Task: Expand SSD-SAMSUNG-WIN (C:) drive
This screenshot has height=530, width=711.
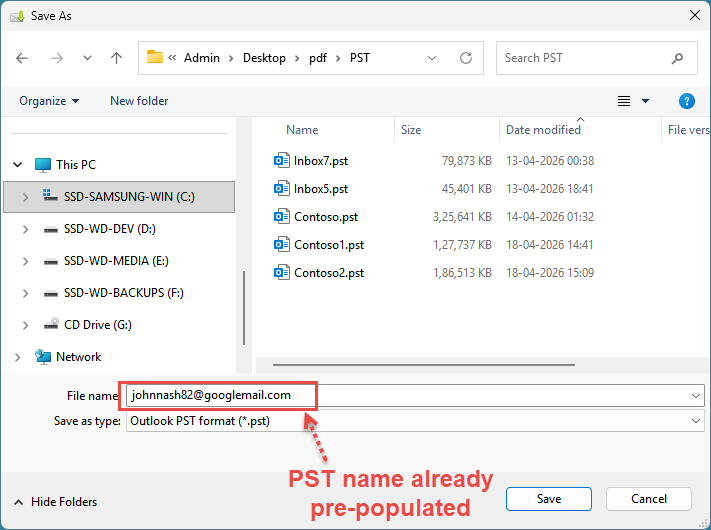Action: (25, 197)
